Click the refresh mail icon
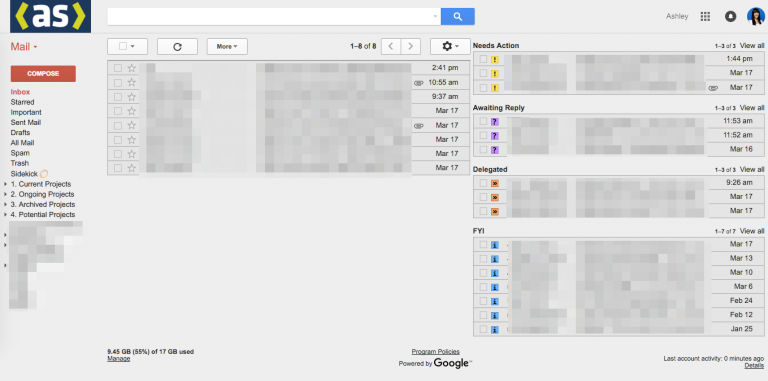Image resolution: width=768 pixels, height=381 pixels. tap(177, 47)
